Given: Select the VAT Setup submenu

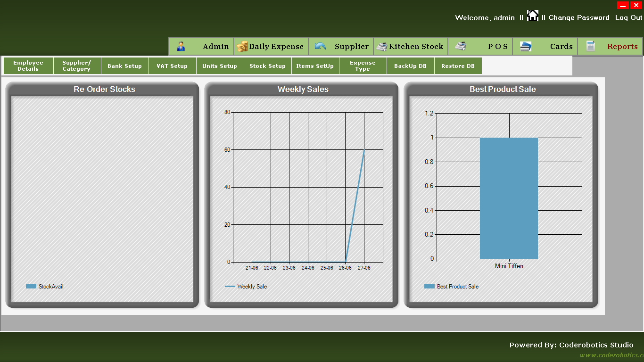Looking at the screenshot, I should (172, 66).
